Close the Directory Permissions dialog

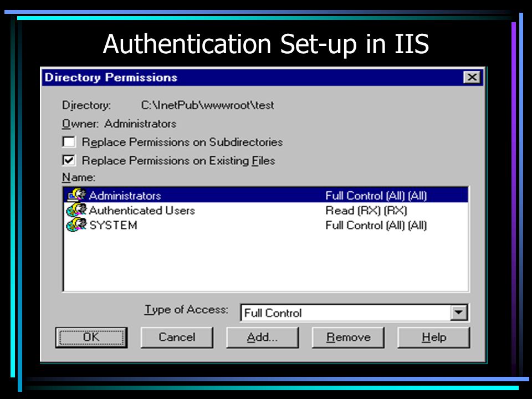click(x=472, y=78)
